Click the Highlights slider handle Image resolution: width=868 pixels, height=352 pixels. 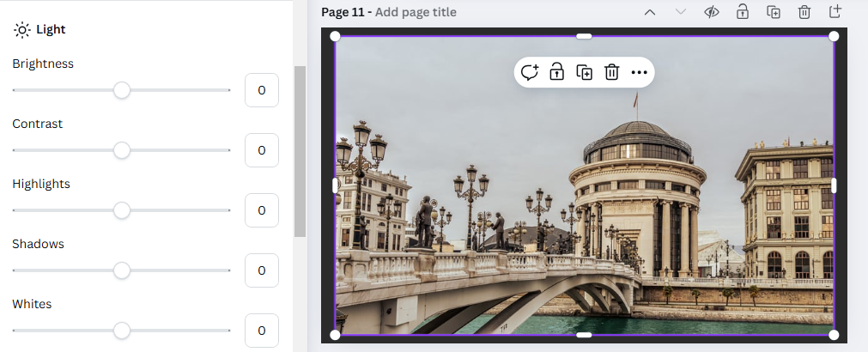(x=122, y=210)
